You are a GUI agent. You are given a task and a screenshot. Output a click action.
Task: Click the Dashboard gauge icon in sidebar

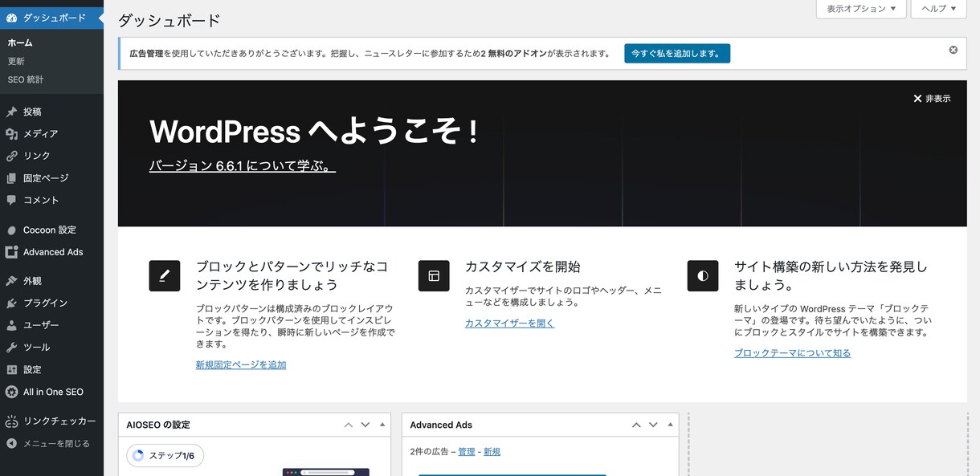tap(11, 17)
